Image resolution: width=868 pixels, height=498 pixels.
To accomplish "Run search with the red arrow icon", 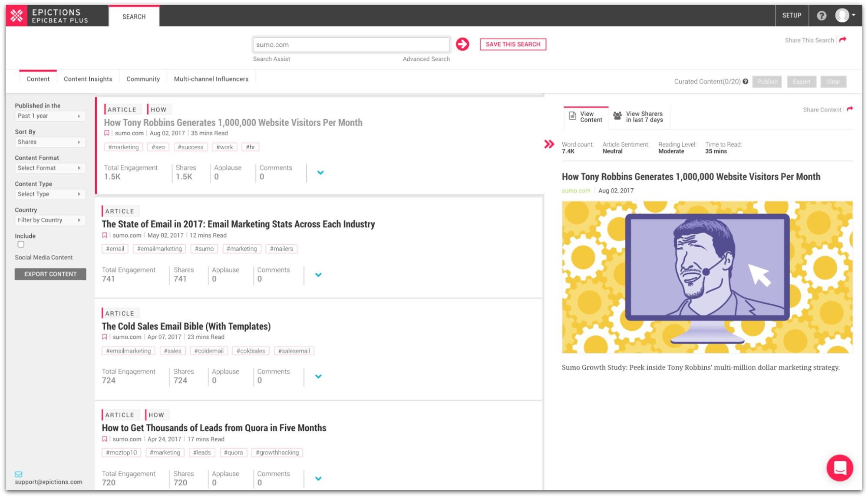I will point(462,44).
